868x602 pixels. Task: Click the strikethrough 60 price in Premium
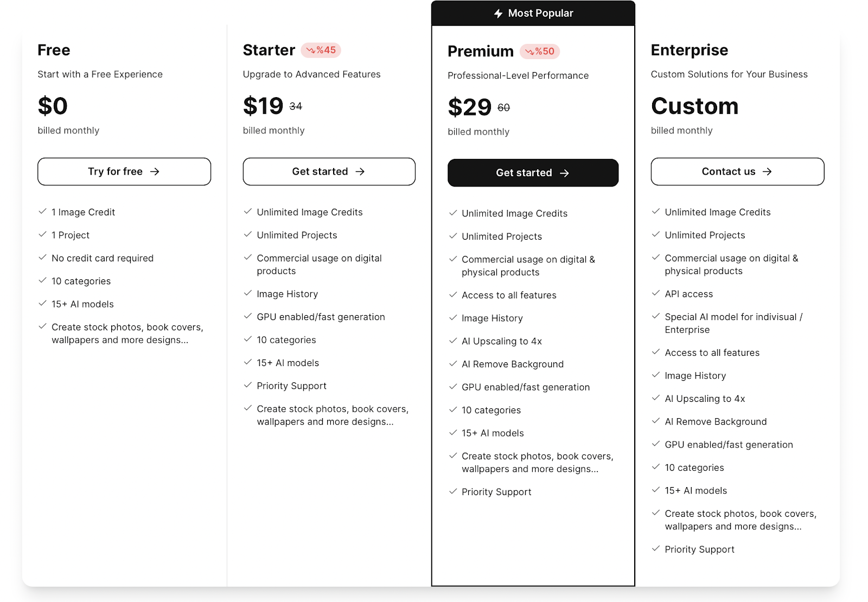[503, 108]
